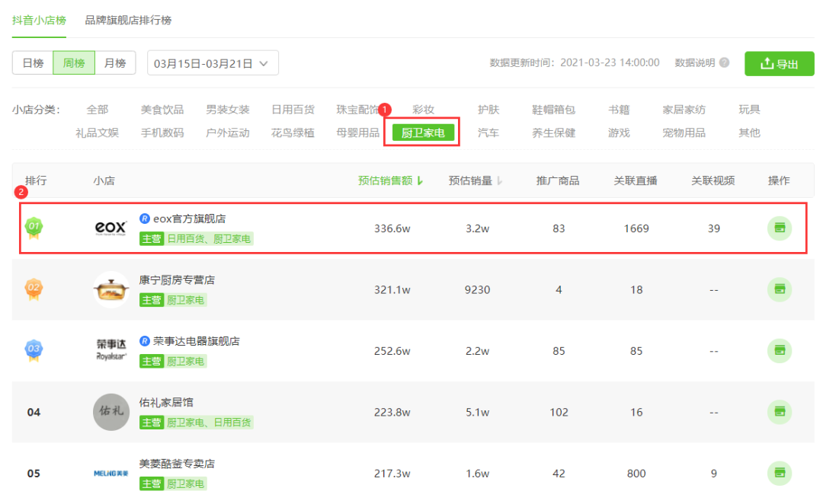
Task: Filter shops by 玩具 category
Action: [749, 110]
